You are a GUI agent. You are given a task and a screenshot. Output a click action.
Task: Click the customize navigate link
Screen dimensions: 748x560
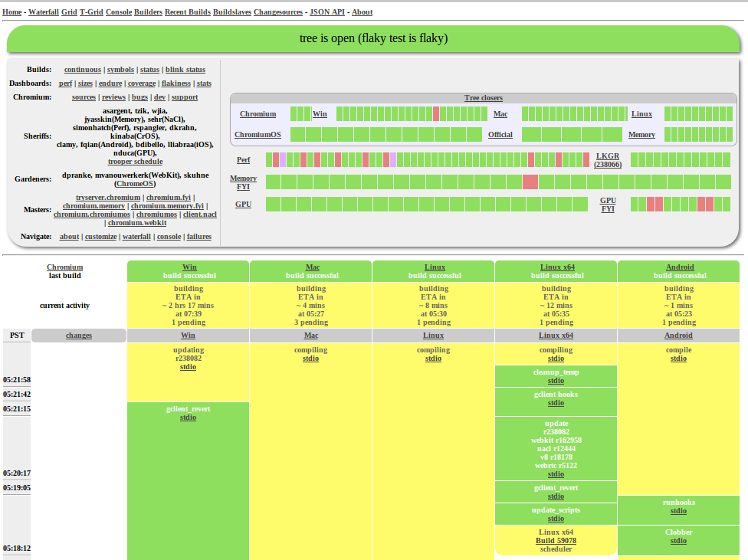[100, 237]
